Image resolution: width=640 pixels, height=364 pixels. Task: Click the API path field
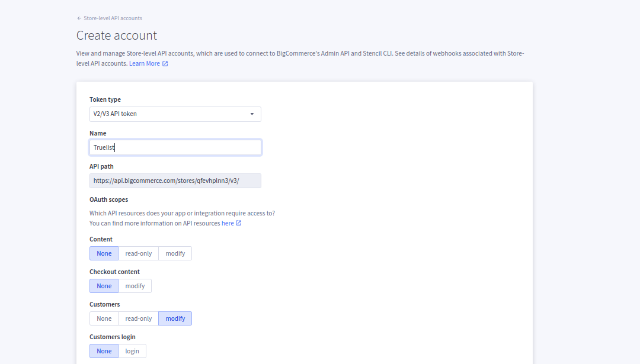click(175, 181)
